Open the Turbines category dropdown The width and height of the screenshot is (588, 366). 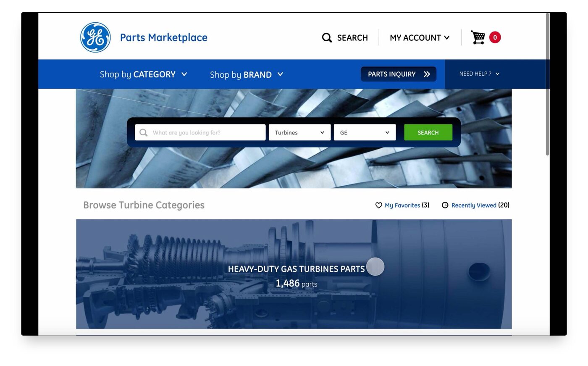300,132
